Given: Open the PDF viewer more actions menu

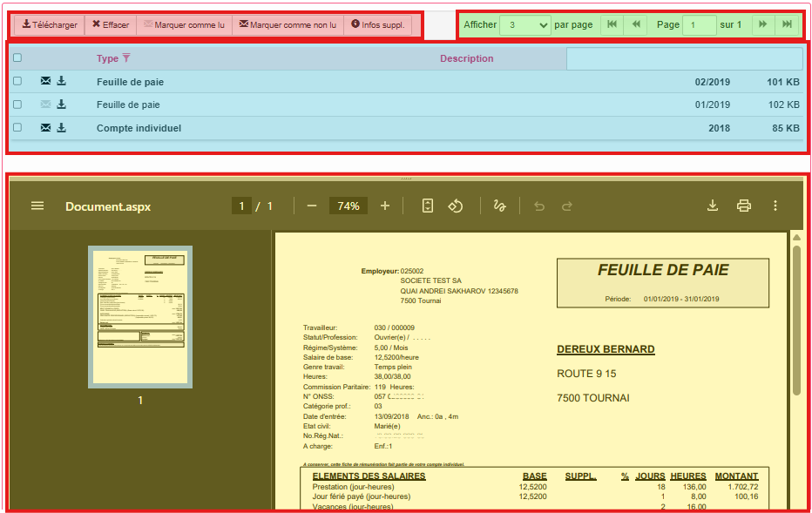Looking at the screenshot, I should (775, 206).
